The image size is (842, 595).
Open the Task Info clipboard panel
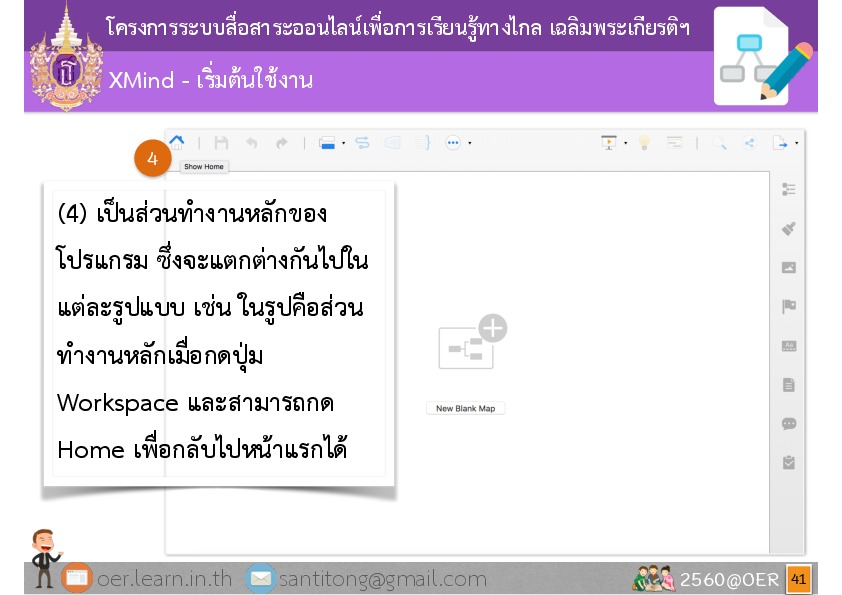pyautogui.click(x=789, y=462)
